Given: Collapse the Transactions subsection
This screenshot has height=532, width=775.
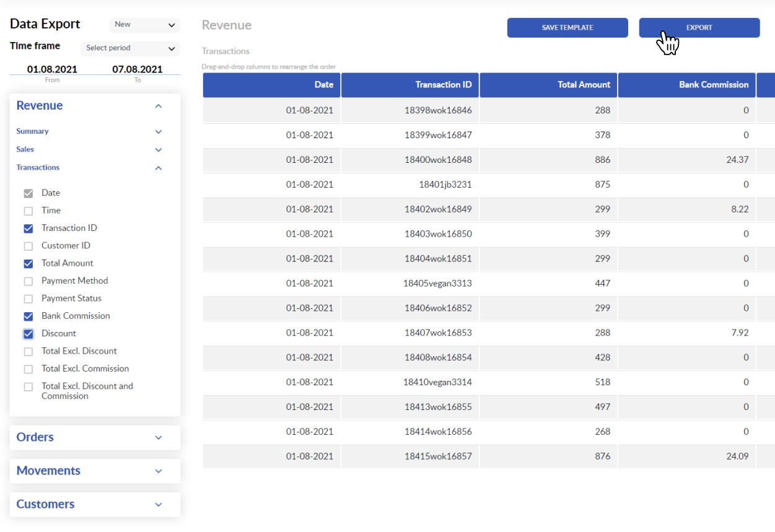Looking at the screenshot, I should (x=159, y=168).
